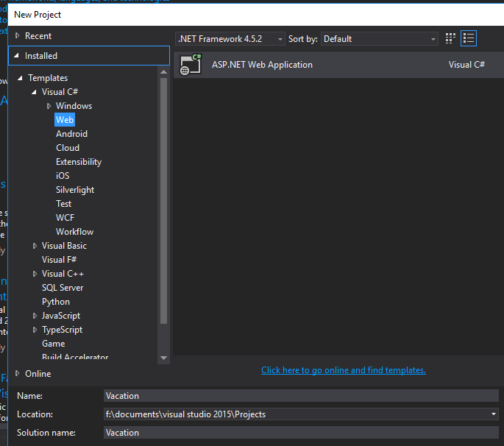Switch to small icons view
The image size is (504, 446).
(x=451, y=38)
